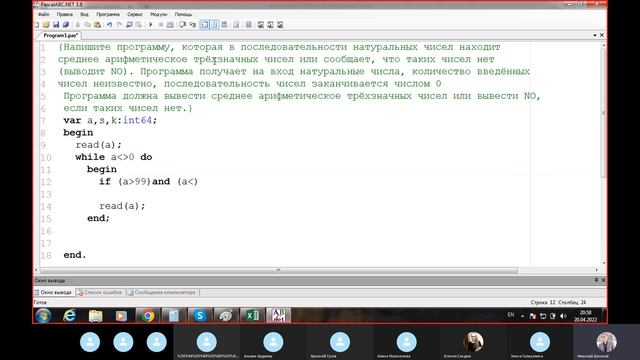This screenshot has width=640, height=360.
Task: Open Excel from the taskbar
Action: pyautogui.click(x=252, y=316)
